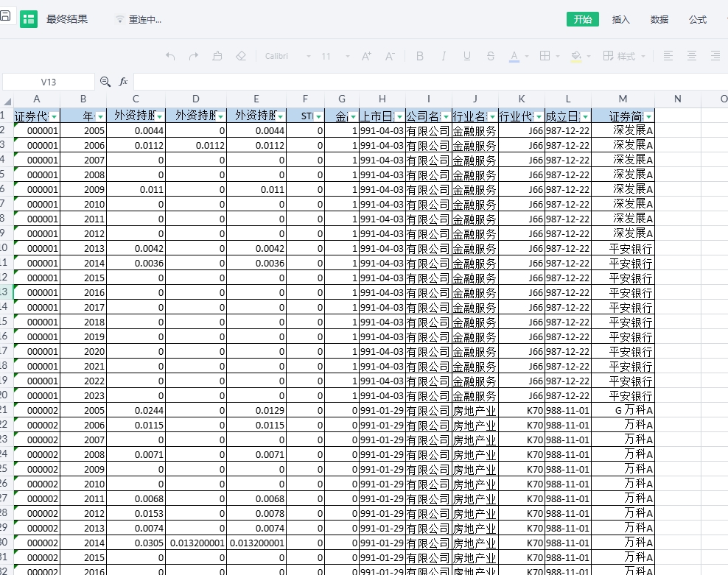
Task: Click 平安银行 cell in row 10
Action: [623, 248]
